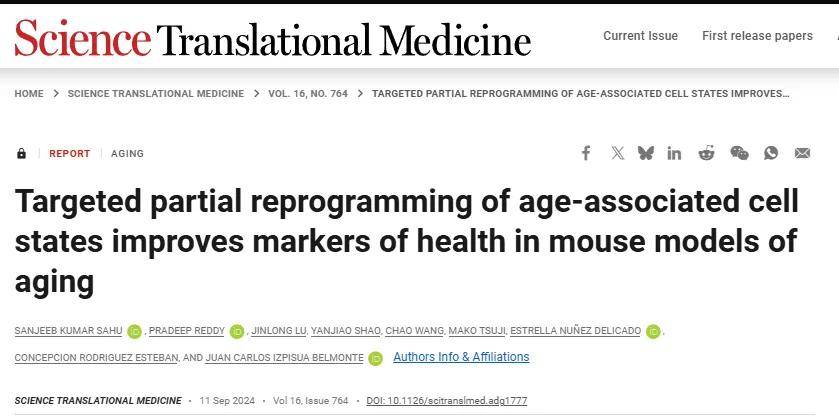Share article on WeChat icon
839x418 pixels.
point(739,154)
